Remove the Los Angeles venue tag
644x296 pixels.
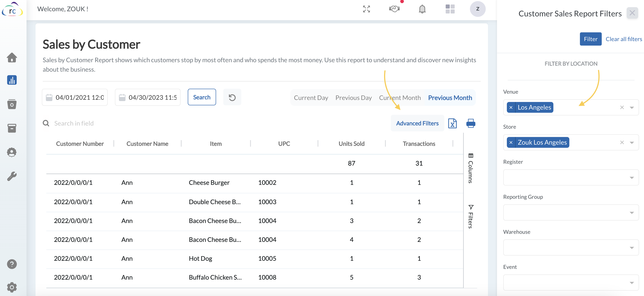click(511, 107)
